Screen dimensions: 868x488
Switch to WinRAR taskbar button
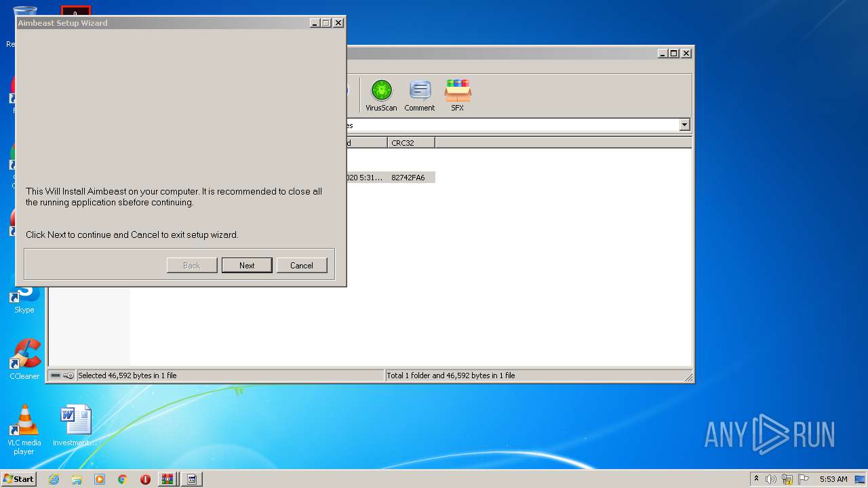pyautogui.click(x=167, y=479)
